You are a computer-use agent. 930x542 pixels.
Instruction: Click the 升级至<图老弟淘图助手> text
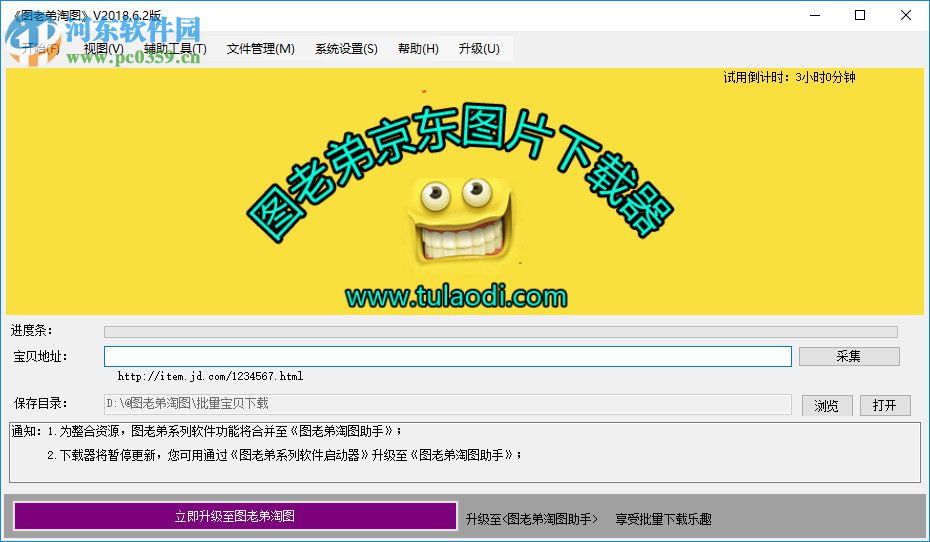tap(531, 519)
